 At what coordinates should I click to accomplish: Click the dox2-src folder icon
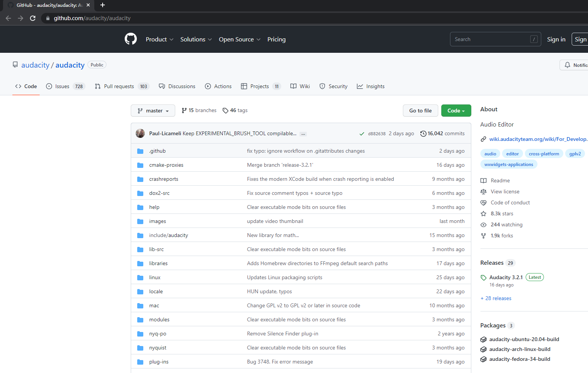(x=140, y=193)
